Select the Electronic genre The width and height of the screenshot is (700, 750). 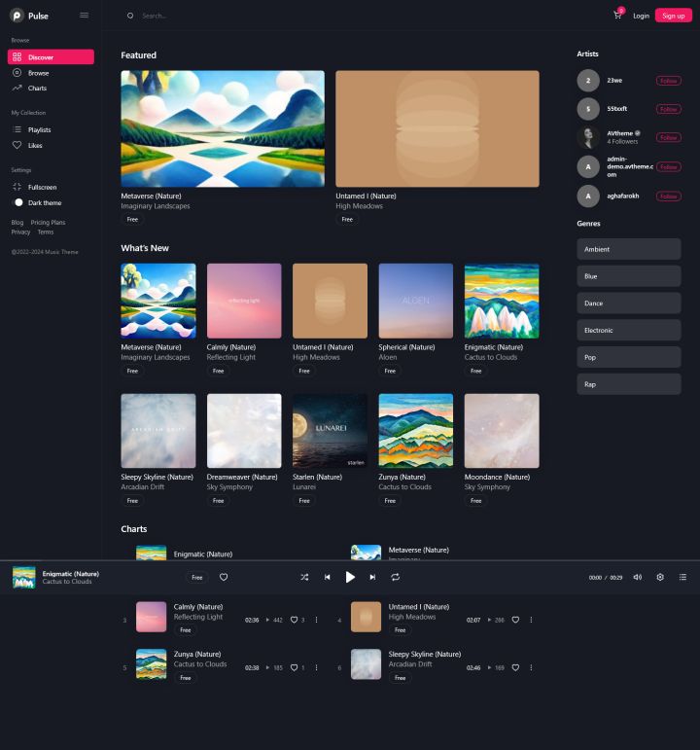click(629, 331)
